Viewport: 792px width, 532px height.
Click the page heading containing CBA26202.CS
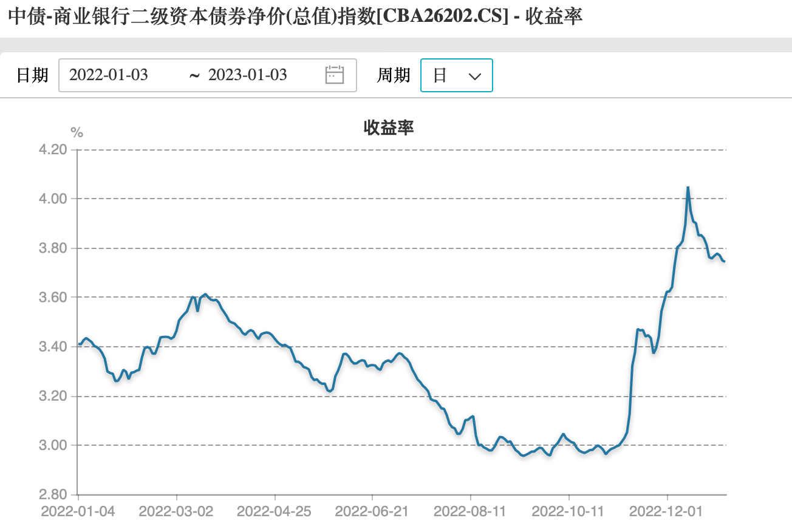[295, 16]
